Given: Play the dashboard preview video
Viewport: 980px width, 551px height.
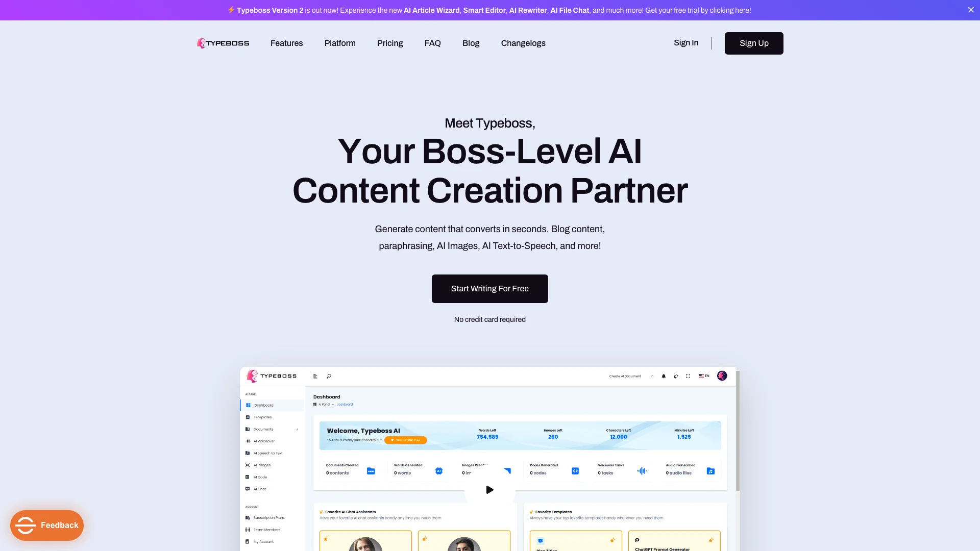Looking at the screenshot, I should 489,489.
